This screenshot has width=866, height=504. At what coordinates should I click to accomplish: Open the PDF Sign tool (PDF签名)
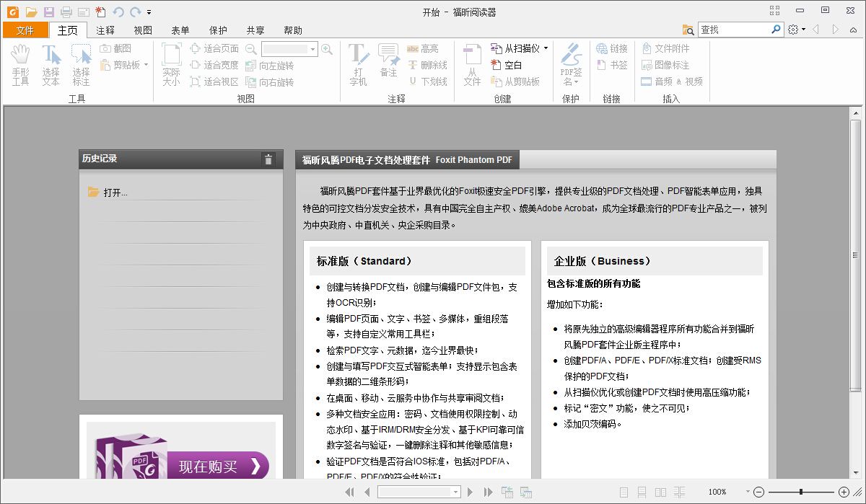[571, 65]
